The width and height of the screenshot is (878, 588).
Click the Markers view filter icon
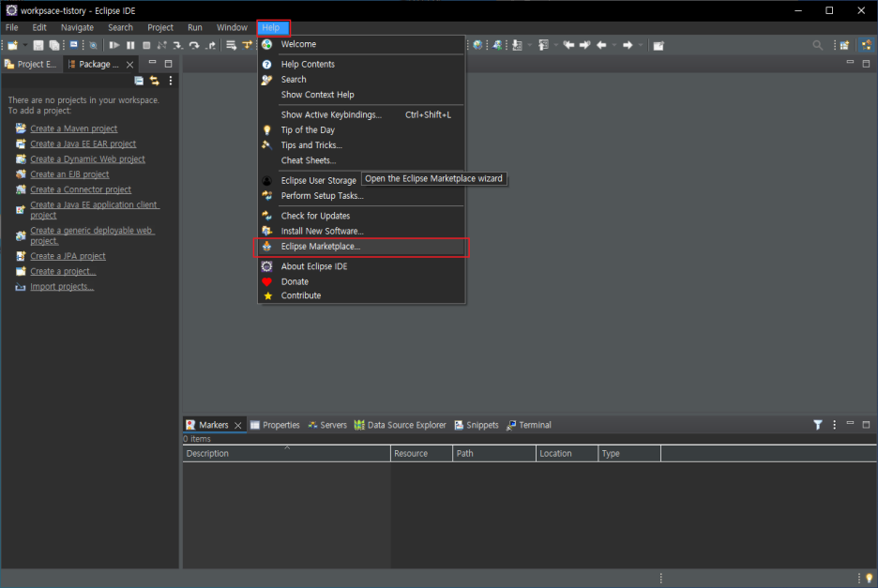coord(818,425)
